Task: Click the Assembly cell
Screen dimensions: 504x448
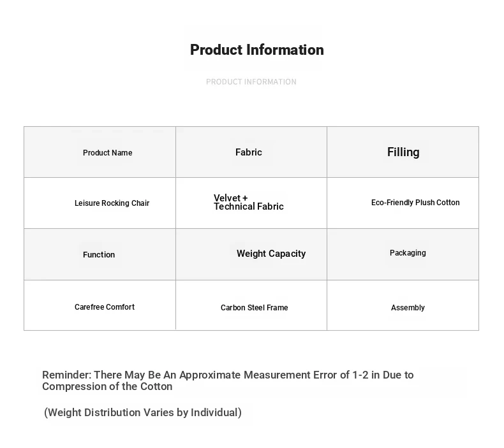Action: pos(403,305)
